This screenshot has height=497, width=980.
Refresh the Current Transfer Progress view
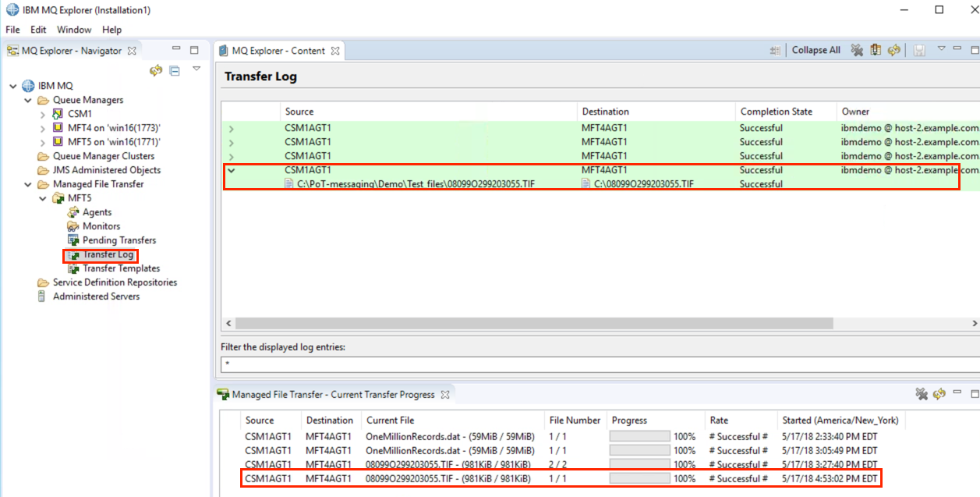pyautogui.click(x=939, y=394)
